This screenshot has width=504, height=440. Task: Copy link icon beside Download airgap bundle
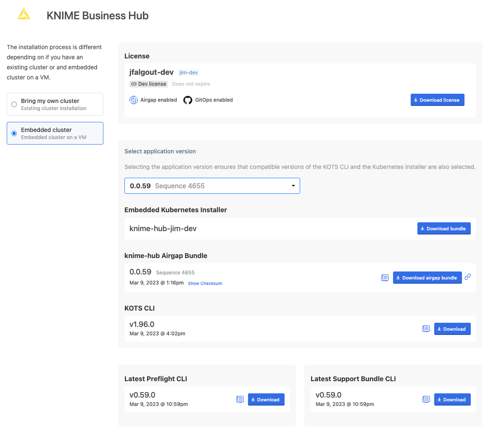tap(467, 277)
